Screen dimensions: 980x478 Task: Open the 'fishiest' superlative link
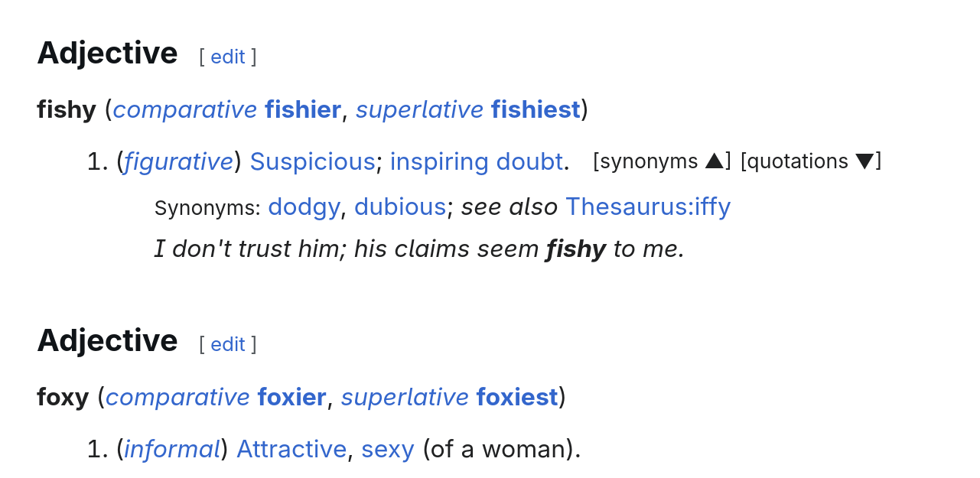tap(535, 109)
